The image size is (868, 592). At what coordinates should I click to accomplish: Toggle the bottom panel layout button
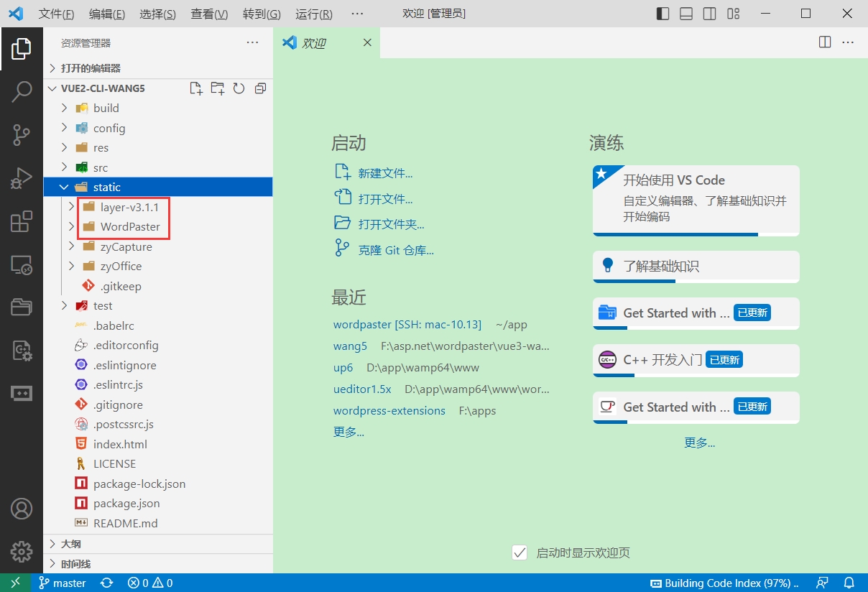[x=686, y=14]
